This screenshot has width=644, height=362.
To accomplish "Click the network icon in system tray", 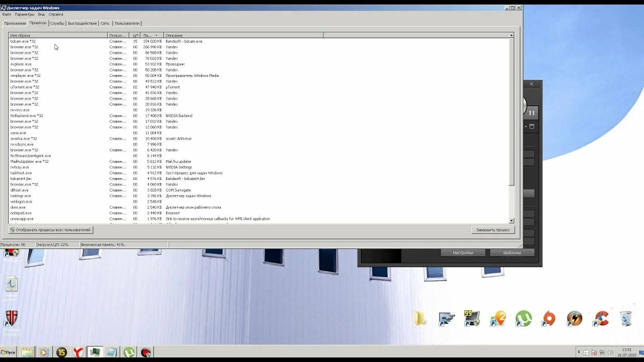I will coord(602,352).
